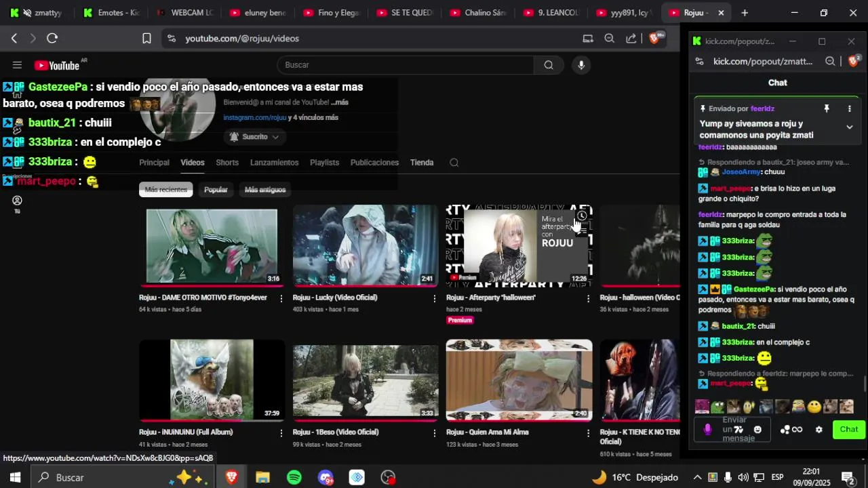Screen dimensions: 868x488
Task: Open the Playlists channel tab
Action: (324, 163)
